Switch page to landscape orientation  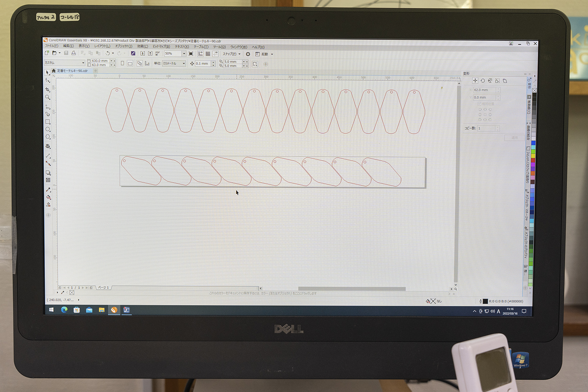pyautogui.click(x=130, y=64)
